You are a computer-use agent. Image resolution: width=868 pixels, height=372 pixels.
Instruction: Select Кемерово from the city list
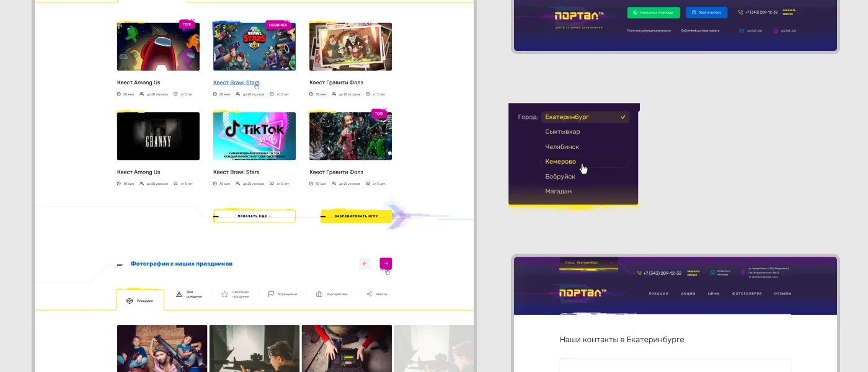point(560,161)
